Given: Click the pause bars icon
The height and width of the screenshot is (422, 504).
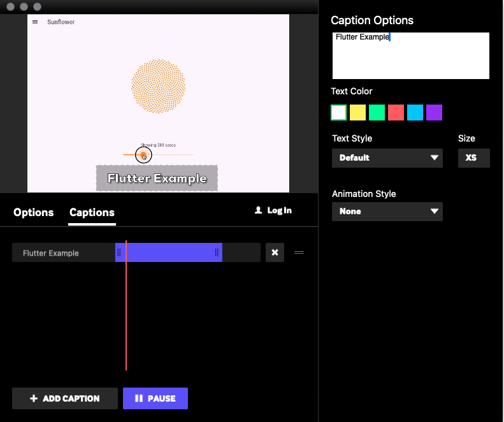Looking at the screenshot, I should tap(138, 398).
